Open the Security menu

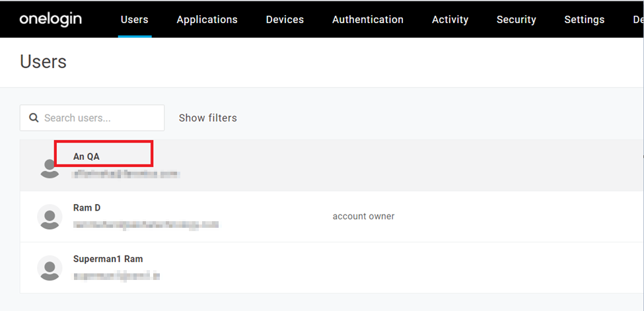[516, 20]
